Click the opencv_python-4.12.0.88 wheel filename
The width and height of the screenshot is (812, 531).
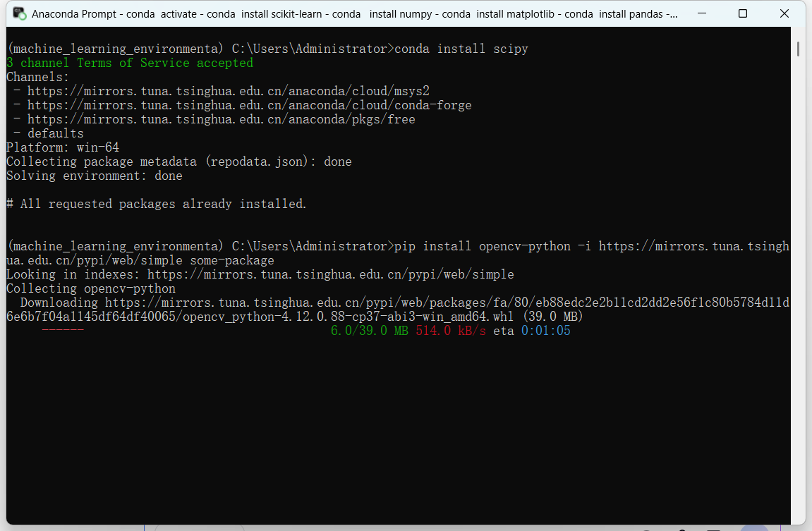pos(348,316)
